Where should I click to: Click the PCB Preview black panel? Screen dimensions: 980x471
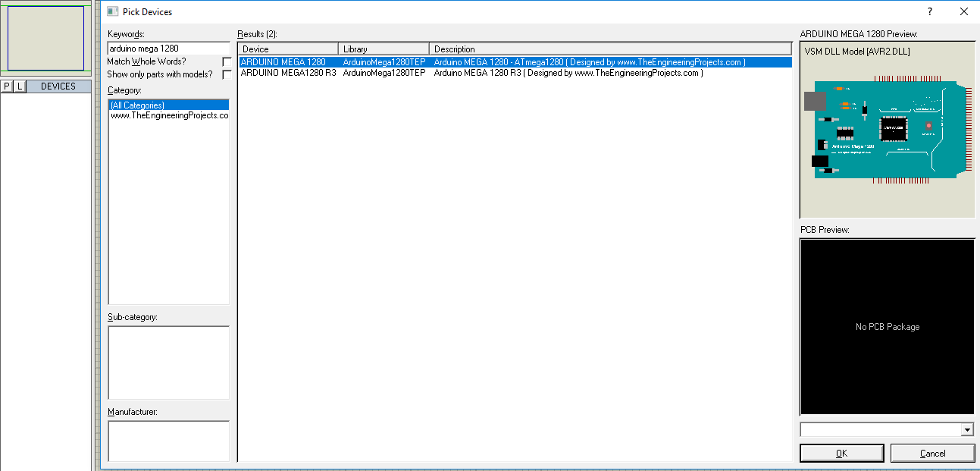pyautogui.click(x=887, y=327)
